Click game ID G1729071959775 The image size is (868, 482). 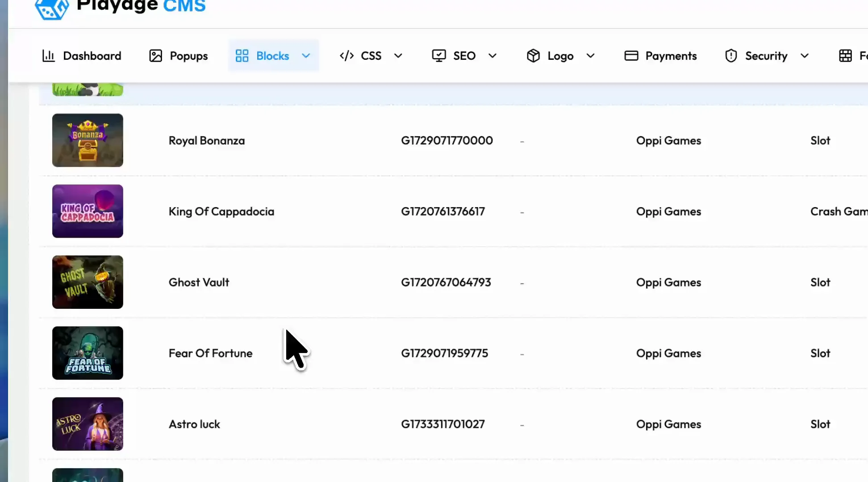445,353
